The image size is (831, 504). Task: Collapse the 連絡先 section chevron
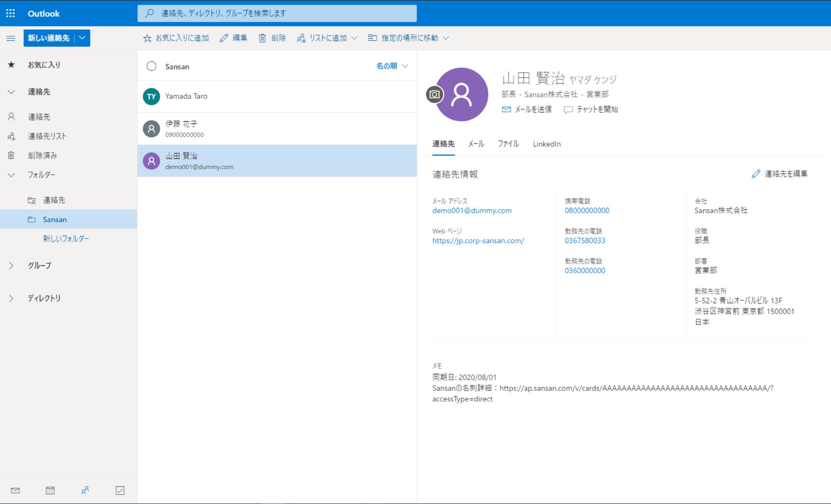click(11, 92)
